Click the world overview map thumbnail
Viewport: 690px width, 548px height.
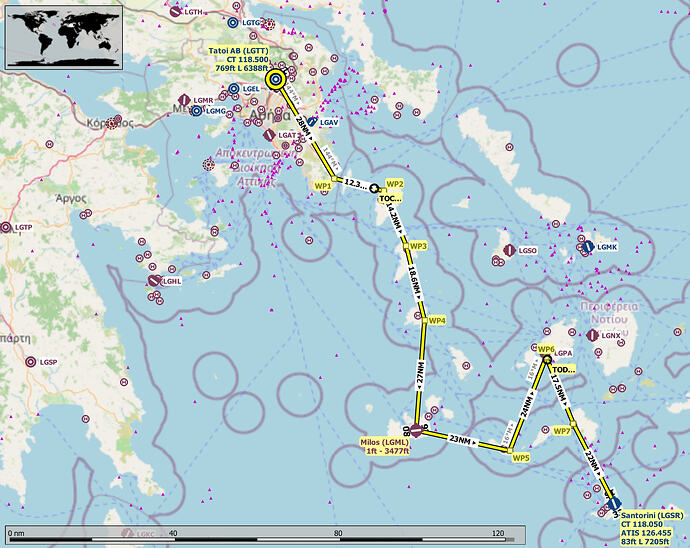[64, 38]
